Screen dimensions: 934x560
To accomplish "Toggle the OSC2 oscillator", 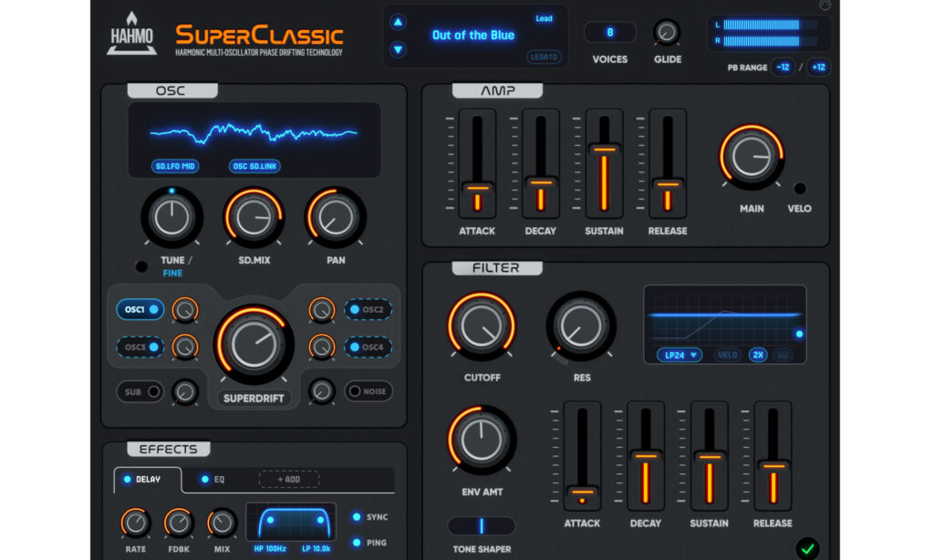I will [x=368, y=309].
